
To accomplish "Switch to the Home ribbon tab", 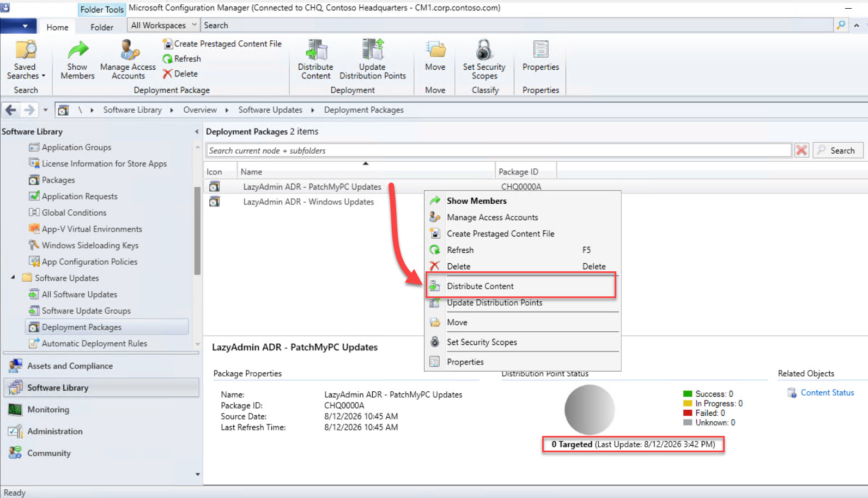I will pyautogui.click(x=57, y=27).
